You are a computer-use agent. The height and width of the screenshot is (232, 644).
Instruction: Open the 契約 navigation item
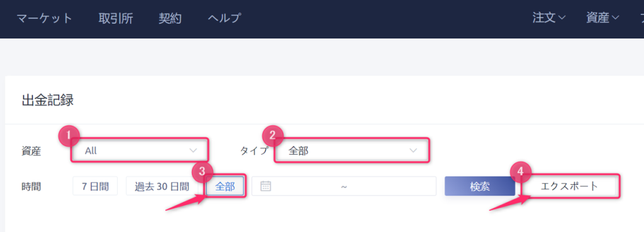tap(170, 18)
